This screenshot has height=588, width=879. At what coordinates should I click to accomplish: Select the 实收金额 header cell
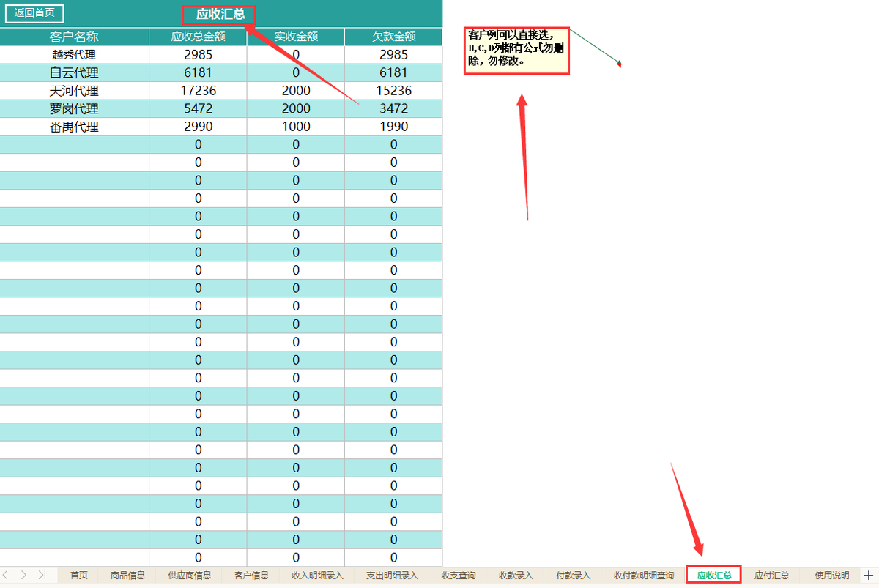coord(296,37)
